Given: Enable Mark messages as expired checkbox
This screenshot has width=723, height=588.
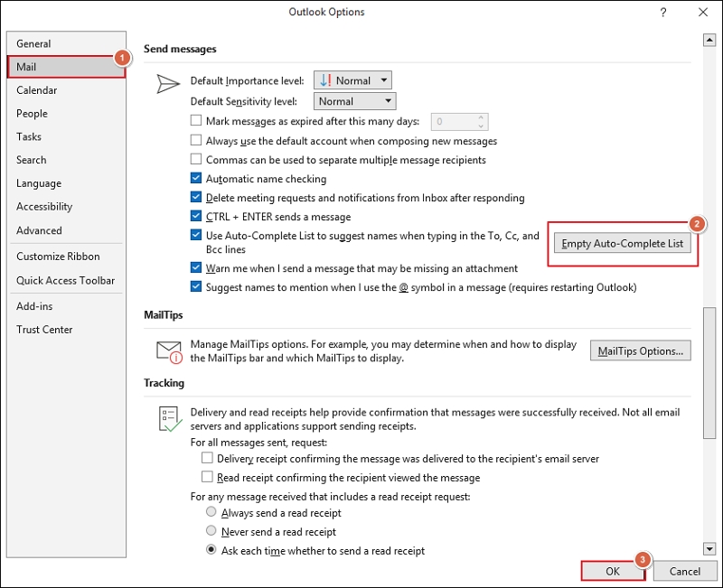Looking at the screenshot, I should tap(196, 121).
